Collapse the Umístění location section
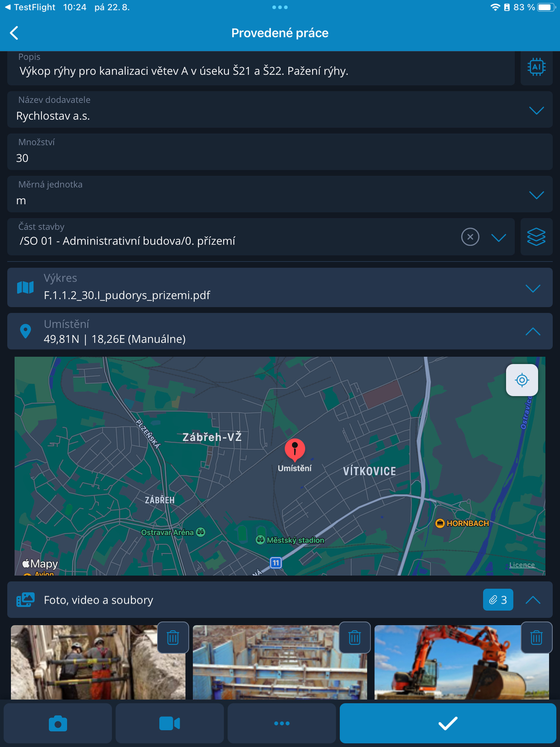560x747 pixels. (533, 331)
